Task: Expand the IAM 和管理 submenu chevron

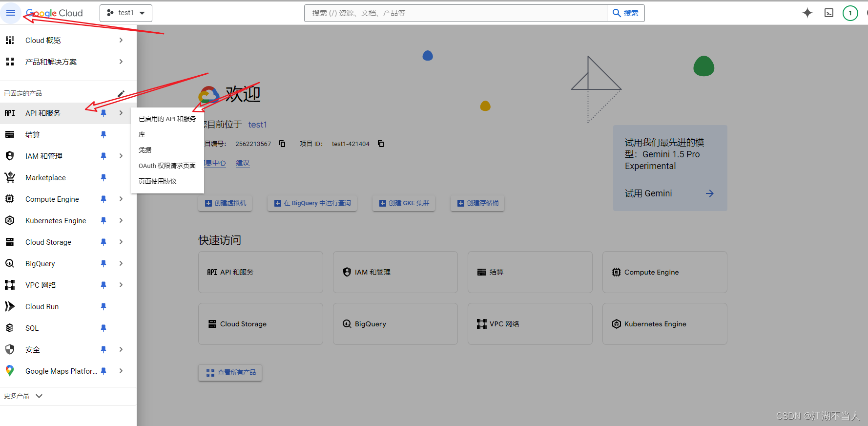Action: pos(121,156)
